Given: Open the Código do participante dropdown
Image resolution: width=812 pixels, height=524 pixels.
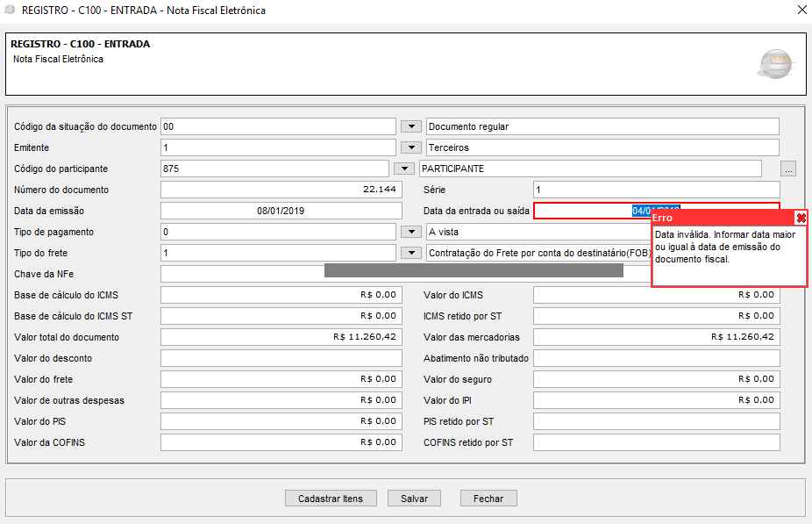Looking at the screenshot, I should 403,169.
